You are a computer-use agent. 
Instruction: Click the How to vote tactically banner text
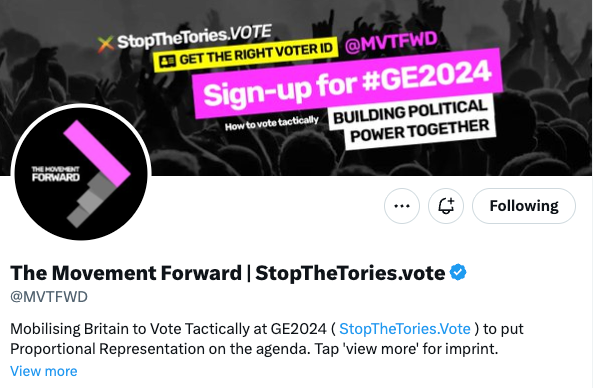271,123
